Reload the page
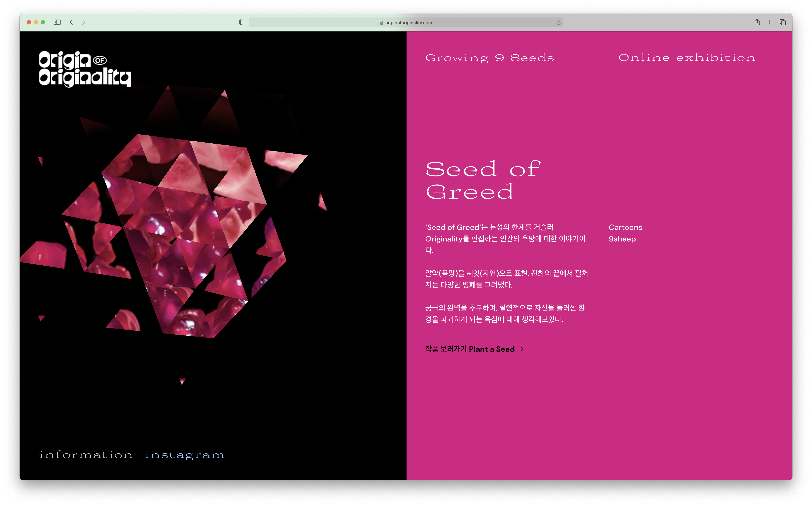812x506 pixels. (558, 23)
